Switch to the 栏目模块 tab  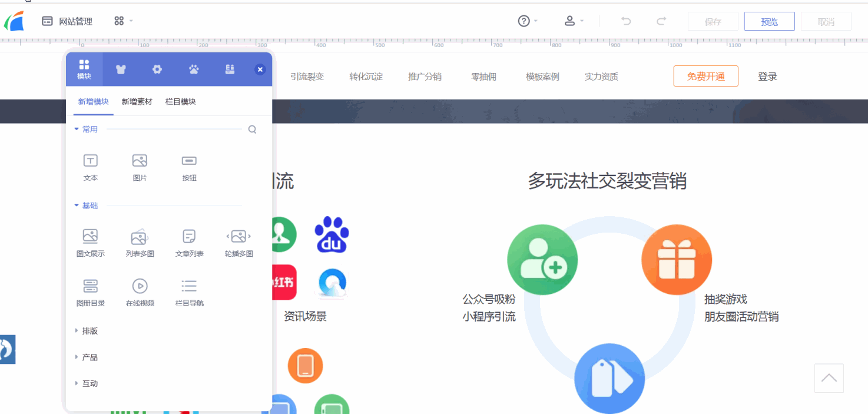[180, 102]
